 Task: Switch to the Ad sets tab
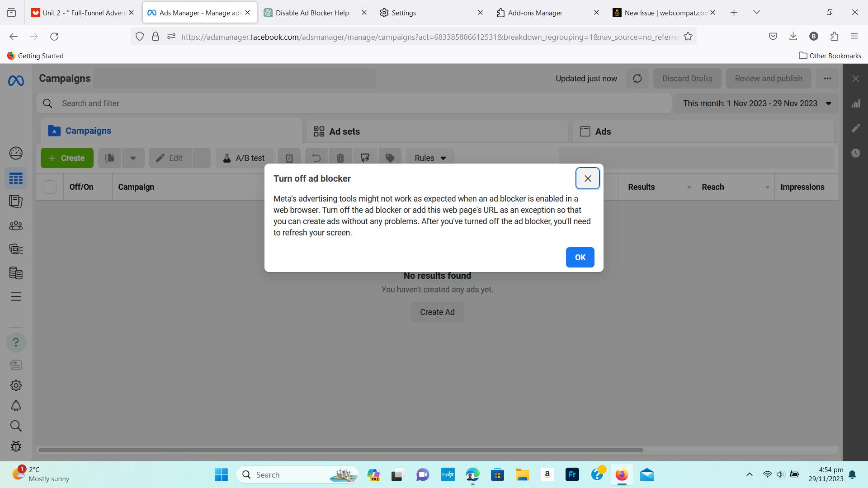pos(437,131)
